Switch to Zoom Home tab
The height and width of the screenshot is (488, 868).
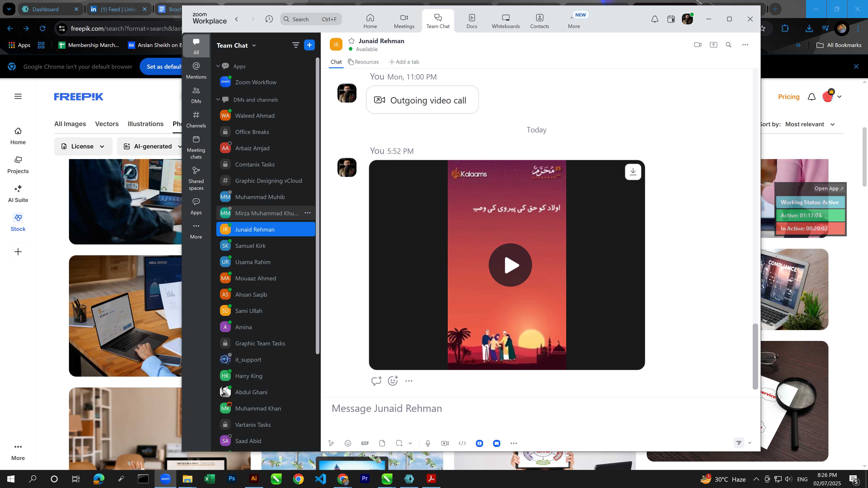(370, 21)
